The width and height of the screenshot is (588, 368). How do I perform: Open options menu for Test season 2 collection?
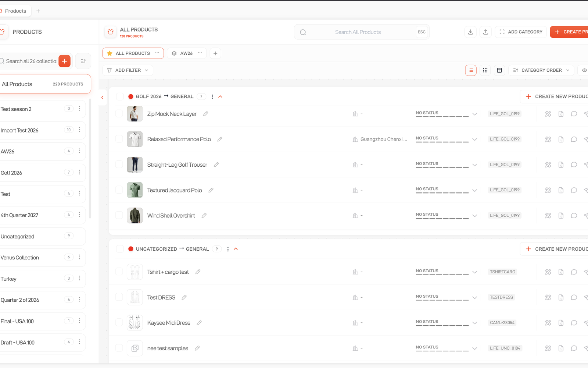coord(79,109)
